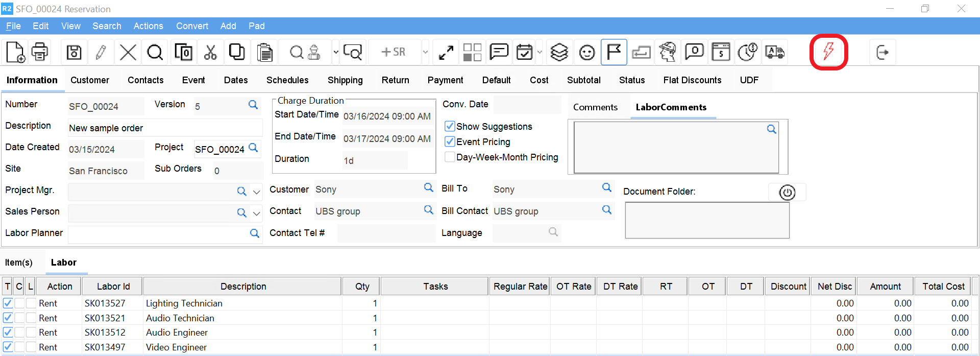Click the scissors cut icon
This screenshot has width=980, height=356.
point(210,52)
